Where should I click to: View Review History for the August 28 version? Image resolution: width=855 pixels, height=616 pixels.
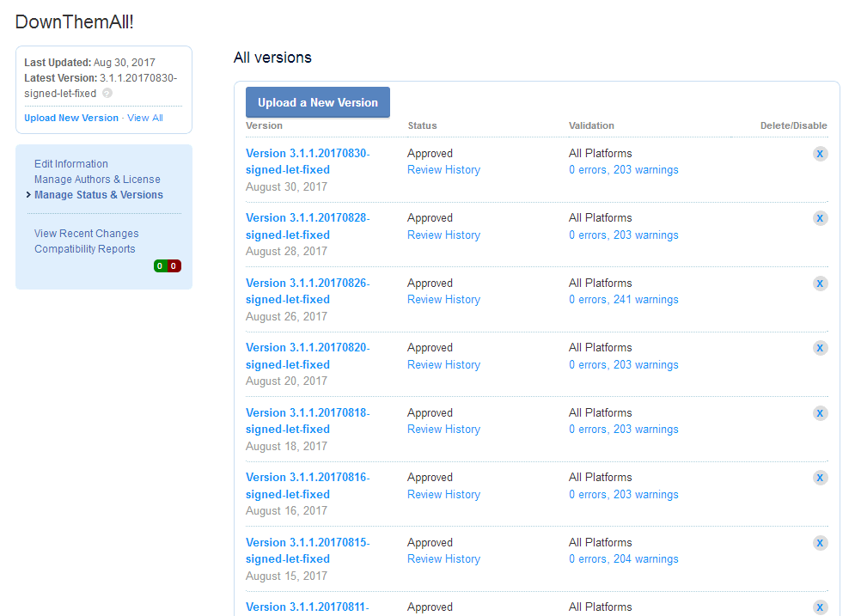444,235
